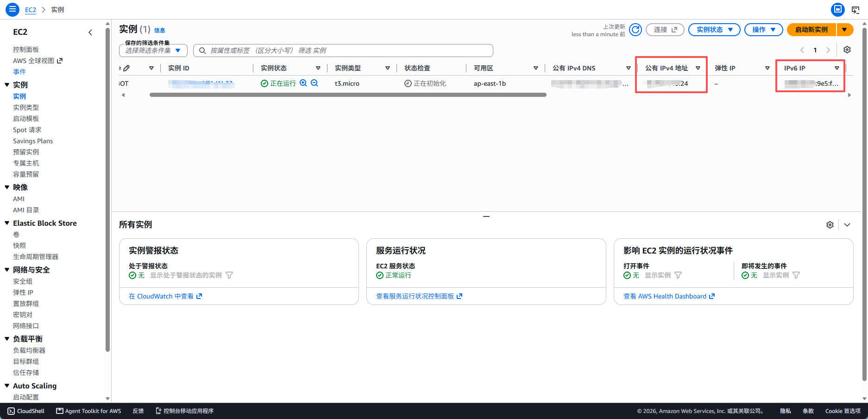Sort by 实例类型 column arrow
This screenshot has width=868, height=419.
(388, 68)
